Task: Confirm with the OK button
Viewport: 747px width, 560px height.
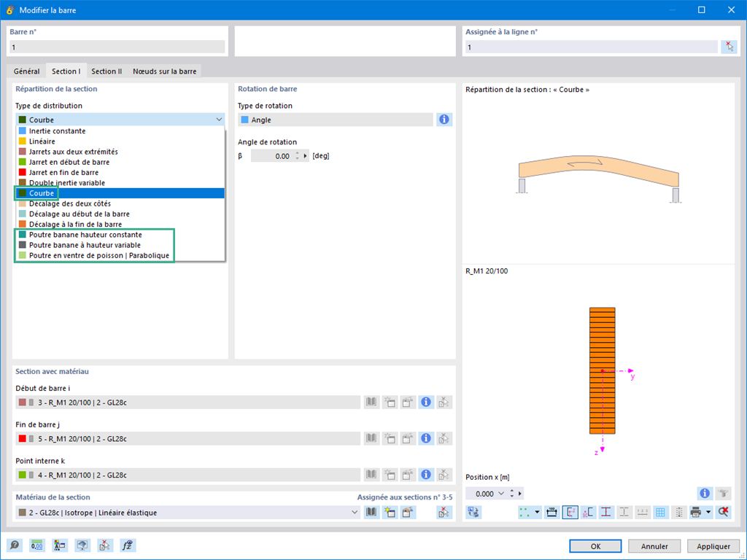Action: [x=595, y=546]
